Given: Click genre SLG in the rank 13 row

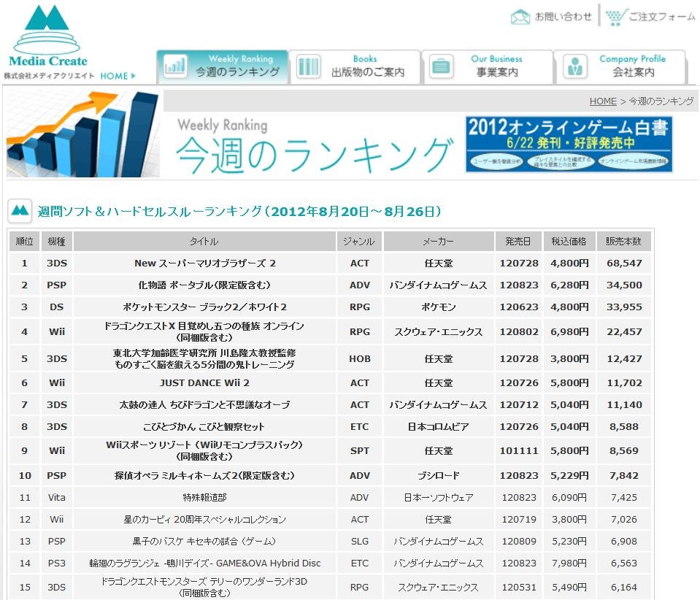Looking at the screenshot, I should click(x=359, y=542).
